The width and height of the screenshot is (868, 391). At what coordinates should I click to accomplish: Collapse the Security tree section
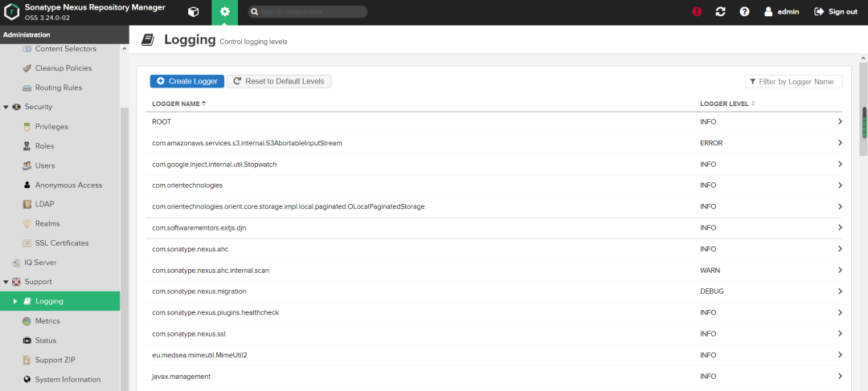tap(6, 107)
